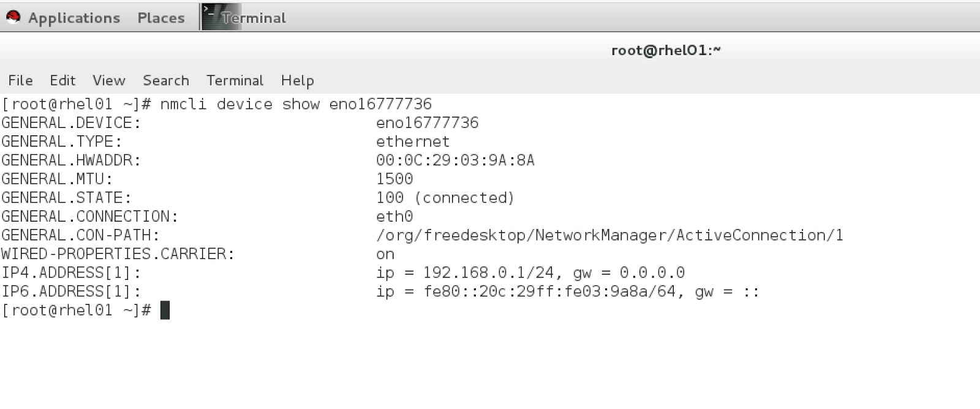This screenshot has height=409, width=980.
Task: Click the root@rhel01 window title
Action: 666,50
